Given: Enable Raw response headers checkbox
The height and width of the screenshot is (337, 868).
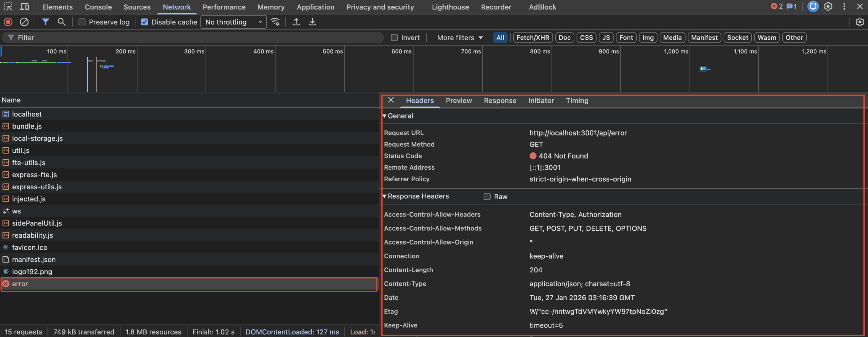Looking at the screenshot, I should pyautogui.click(x=487, y=196).
